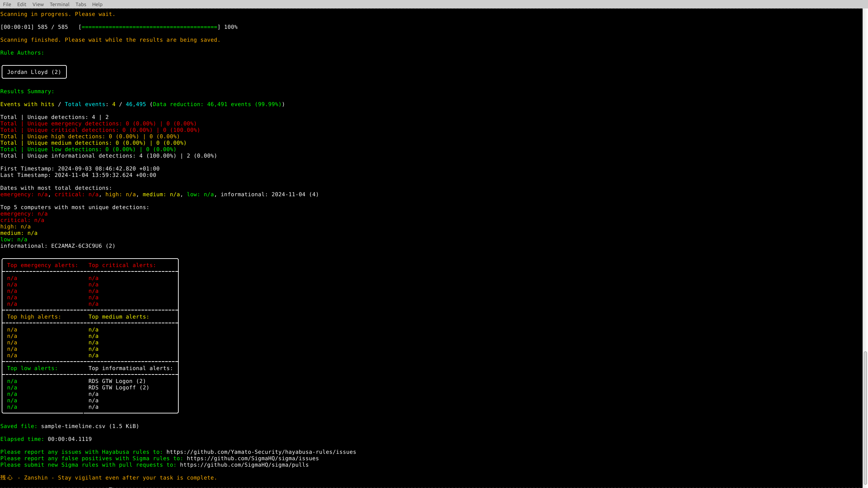Image resolution: width=868 pixels, height=488 pixels.
Task: Click the SigmaHQ sigma issues URL
Action: [253, 459]
